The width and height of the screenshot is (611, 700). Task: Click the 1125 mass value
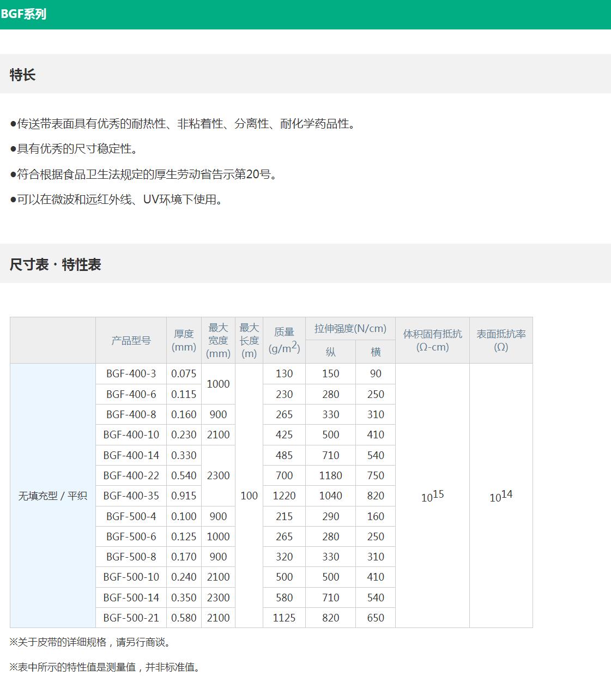click(284, 618)
